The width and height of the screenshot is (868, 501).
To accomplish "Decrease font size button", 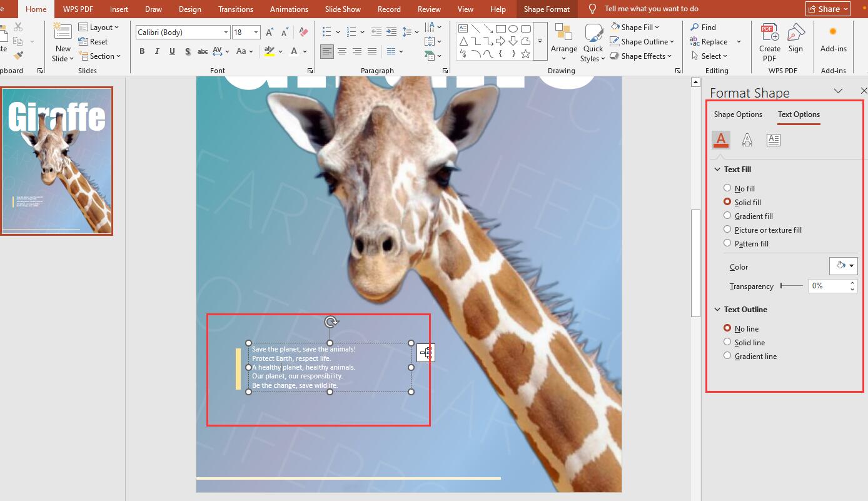I will pos(285,32).
